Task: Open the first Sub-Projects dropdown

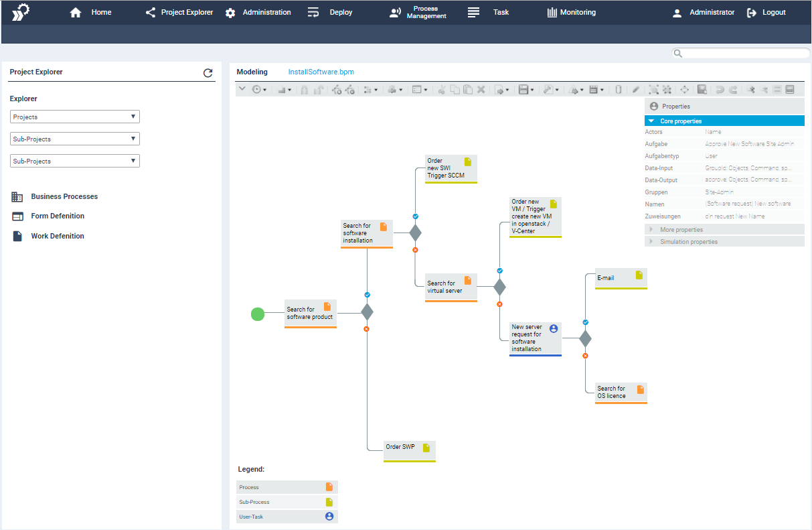Action: [x=74, y=139]
